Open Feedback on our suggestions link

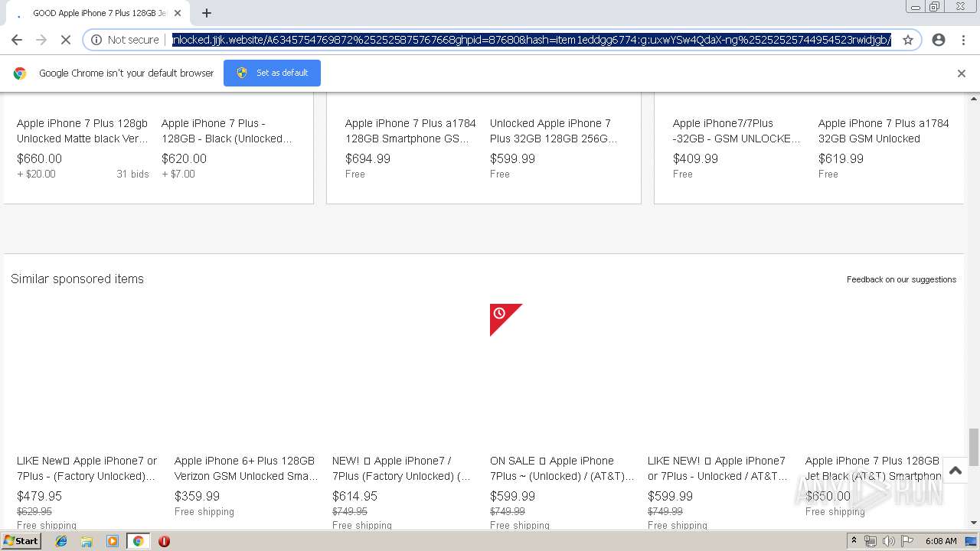pyautogui.click(x=901, y=279)
